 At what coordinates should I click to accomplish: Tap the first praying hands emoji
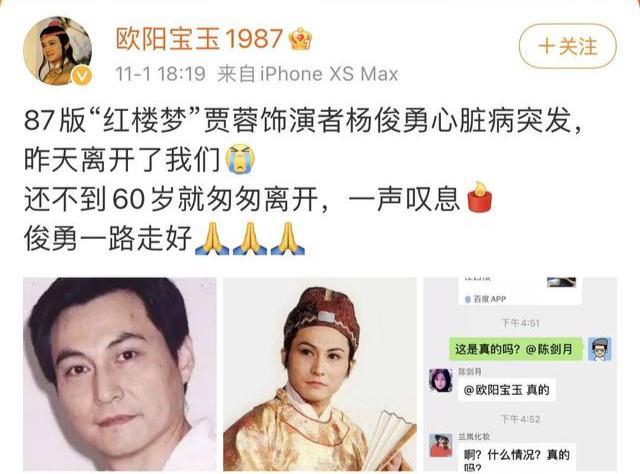point(212,238)
